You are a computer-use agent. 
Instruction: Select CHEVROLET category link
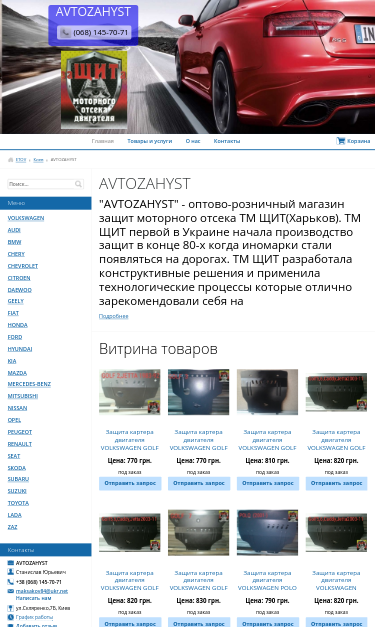(x=23, y=266)
